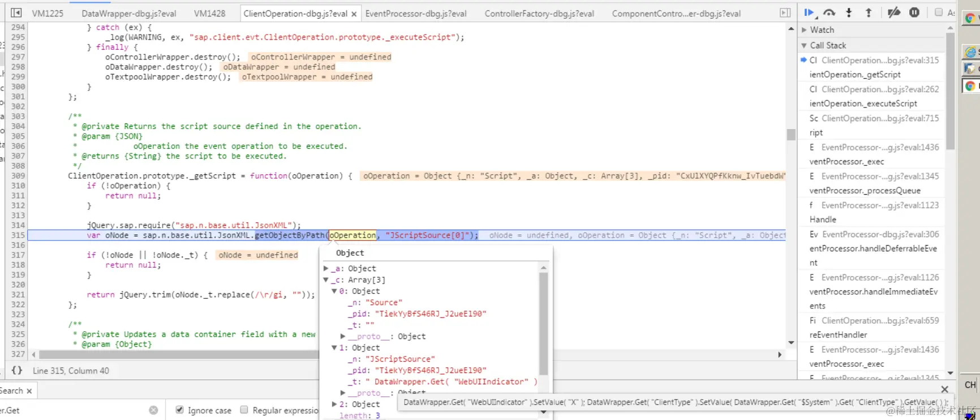
Task: Click the _n: "Source" property value
Action: click(x=384, y=302)
